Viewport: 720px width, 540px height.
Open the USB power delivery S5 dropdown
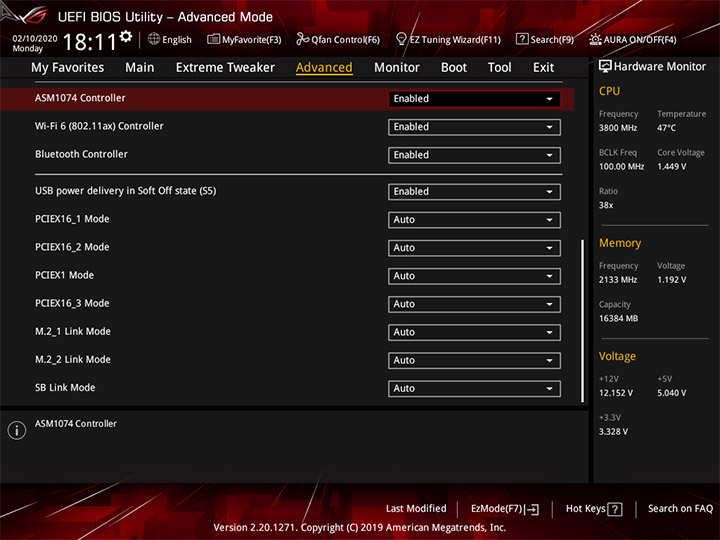(x=474, y=191)
